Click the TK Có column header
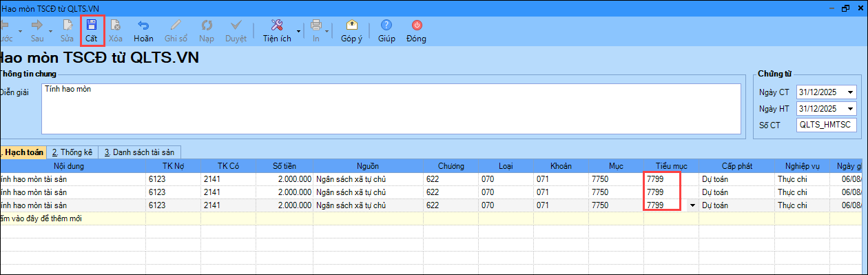This screenshot has height=275, width=868. [x=227, y=166]
